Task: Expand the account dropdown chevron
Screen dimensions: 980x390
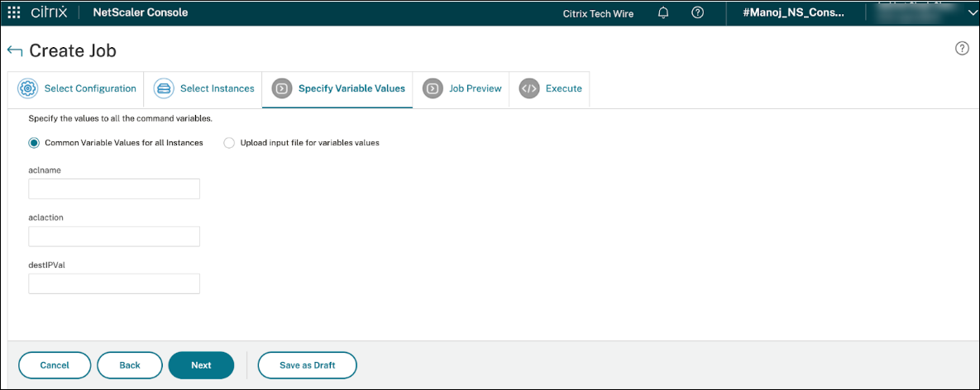Action: [x=972, y=13]
